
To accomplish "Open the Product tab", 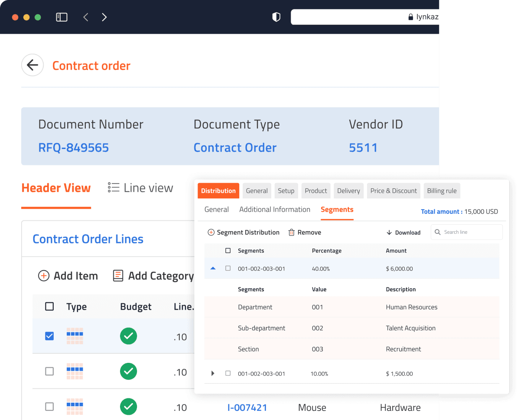I will 316,191.
